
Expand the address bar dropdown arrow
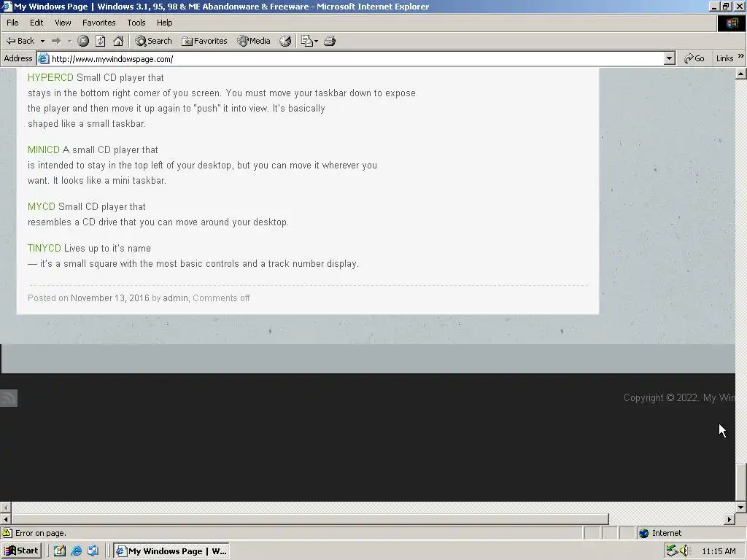pyautogui.click(x=670, y=58)
